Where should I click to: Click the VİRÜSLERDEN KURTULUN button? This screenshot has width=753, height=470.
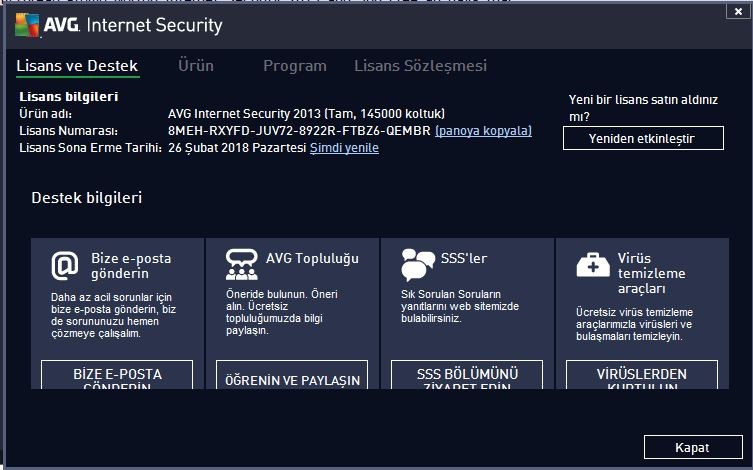[642, 375]
